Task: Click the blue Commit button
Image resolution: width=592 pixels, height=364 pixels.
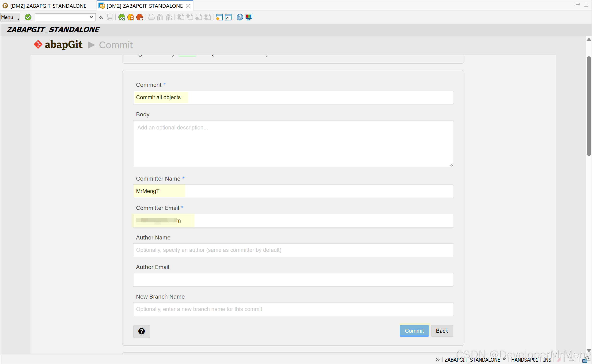Action: tap(414, 331)
